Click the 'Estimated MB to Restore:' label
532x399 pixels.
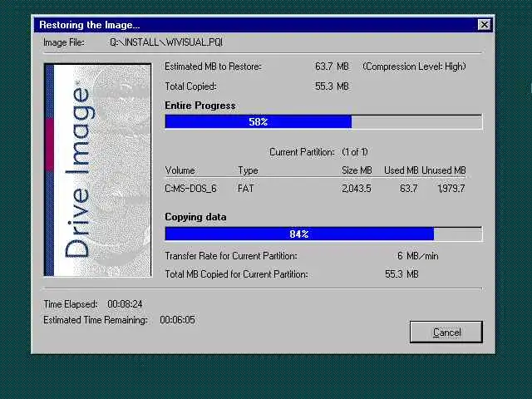click(213, 66)
